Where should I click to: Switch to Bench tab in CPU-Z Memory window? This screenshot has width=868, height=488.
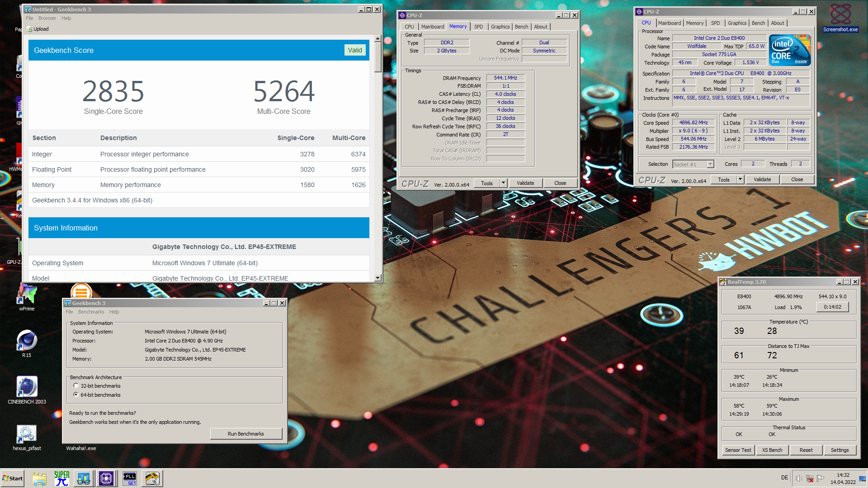pos(521,27)
